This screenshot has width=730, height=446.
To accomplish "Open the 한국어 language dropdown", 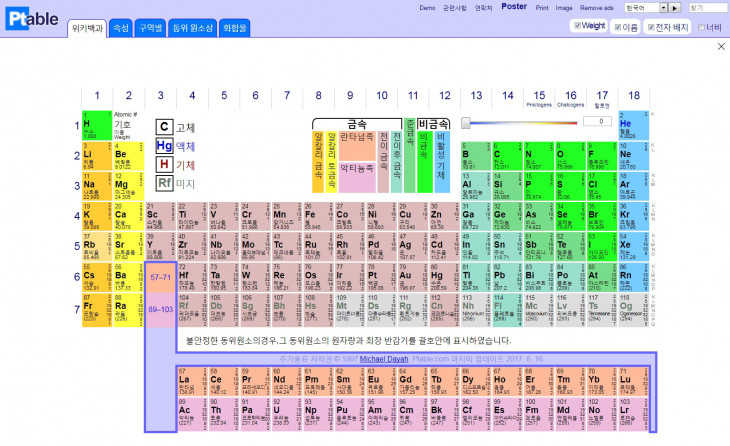I will [x=642, y=7].
